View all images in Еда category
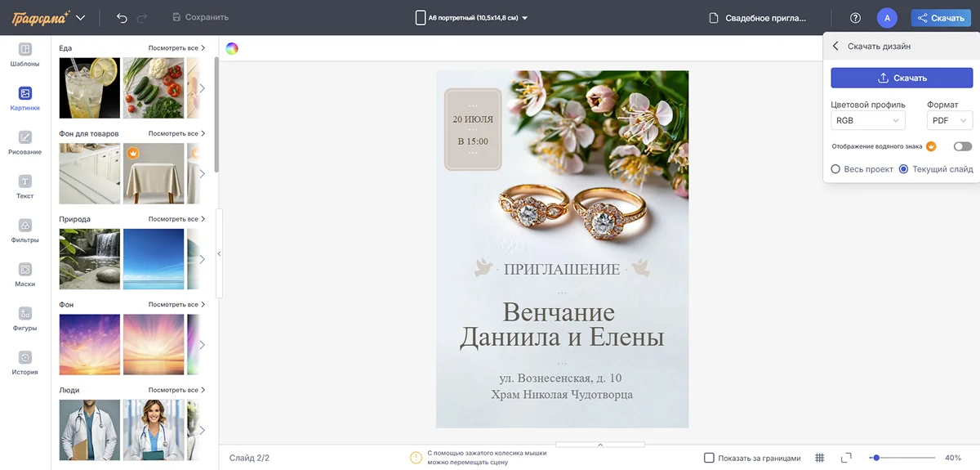Screen dimensions: 980x470 click(x=176, y=48)
